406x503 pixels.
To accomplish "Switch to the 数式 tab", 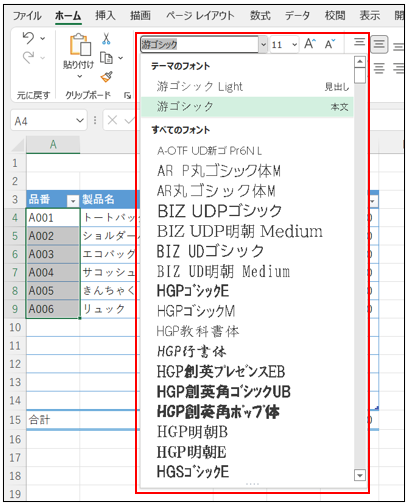I will click(260, 15).
